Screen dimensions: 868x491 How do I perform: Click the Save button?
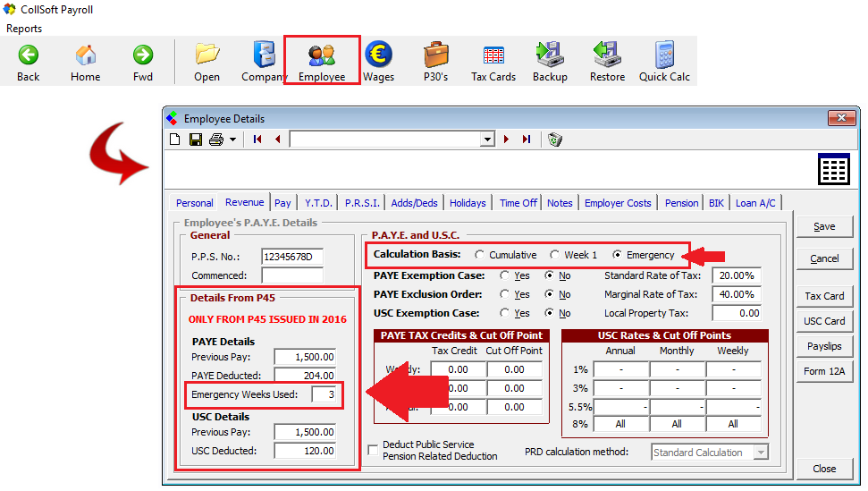coord(824,227)
